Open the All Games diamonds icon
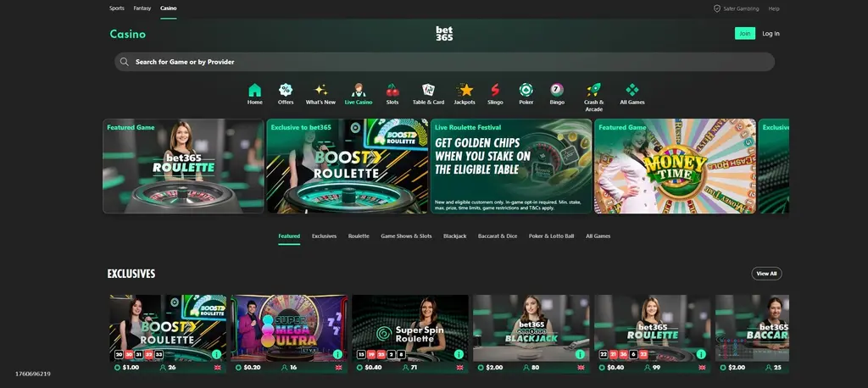The width and height of the screenshot is (868, 388). (632, 90)
